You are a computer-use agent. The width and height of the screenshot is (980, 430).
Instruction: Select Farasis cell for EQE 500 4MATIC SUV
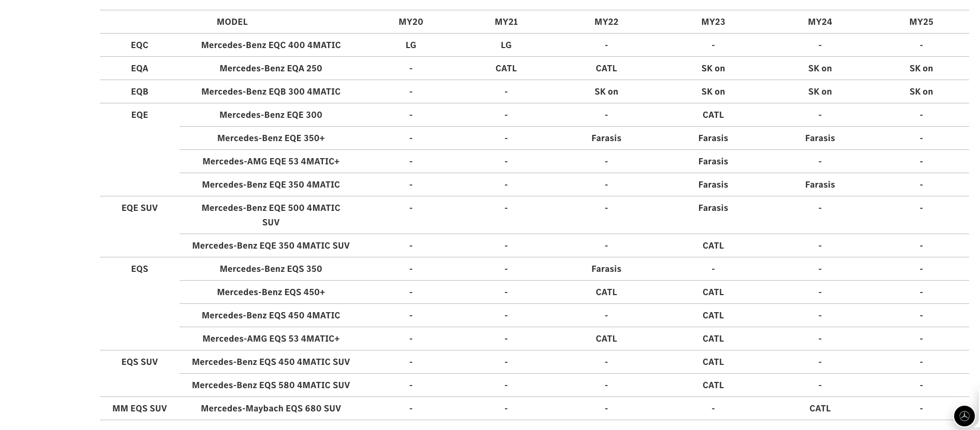point(713,208)
